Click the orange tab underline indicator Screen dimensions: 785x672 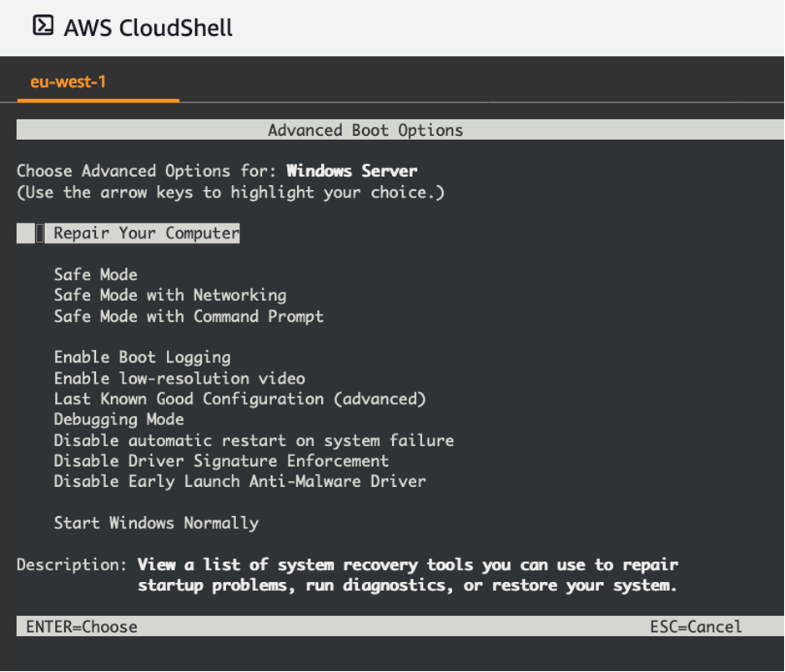[98, 101]
